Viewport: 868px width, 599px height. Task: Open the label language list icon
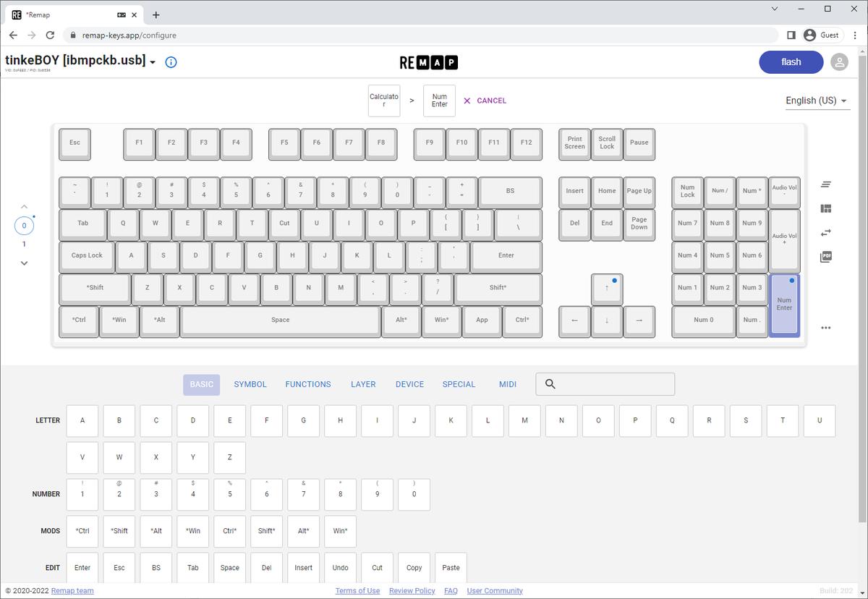click(826, 184)
